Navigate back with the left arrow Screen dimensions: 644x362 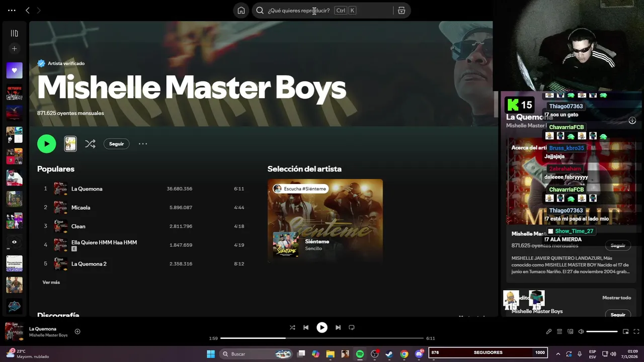(x=27, y=10)
